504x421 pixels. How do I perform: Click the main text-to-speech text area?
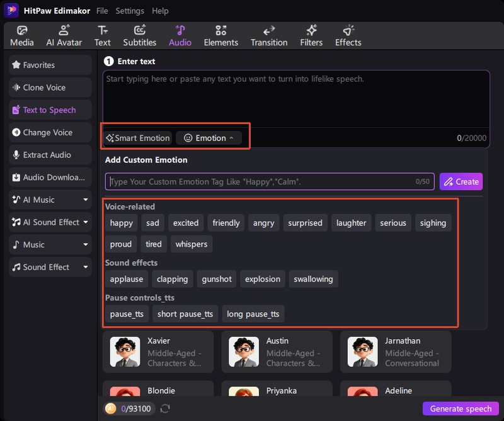(296, 99)
